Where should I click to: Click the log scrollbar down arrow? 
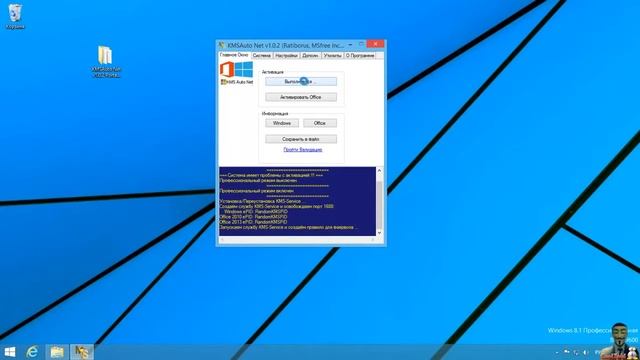379,233
